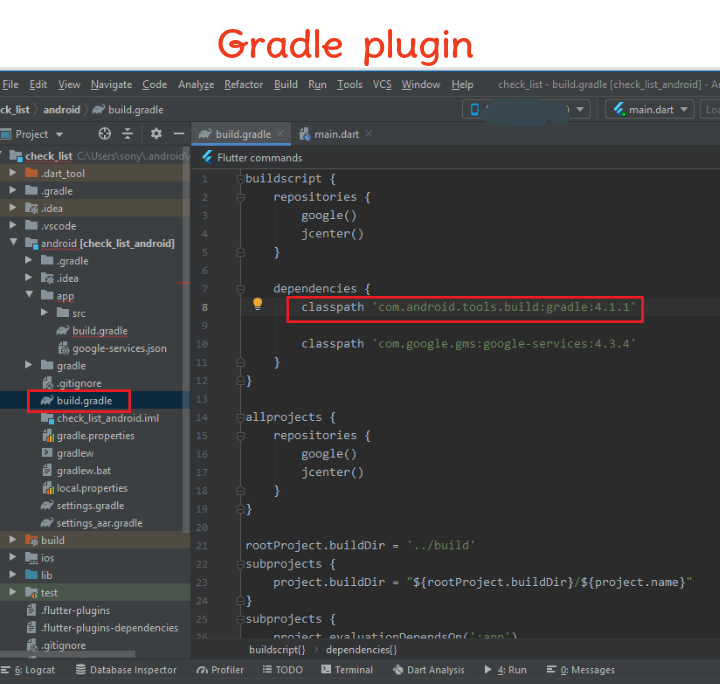Screen dimensions: 720x684
Task: Switch to main.dart editor tab
Action: (336, 134)
